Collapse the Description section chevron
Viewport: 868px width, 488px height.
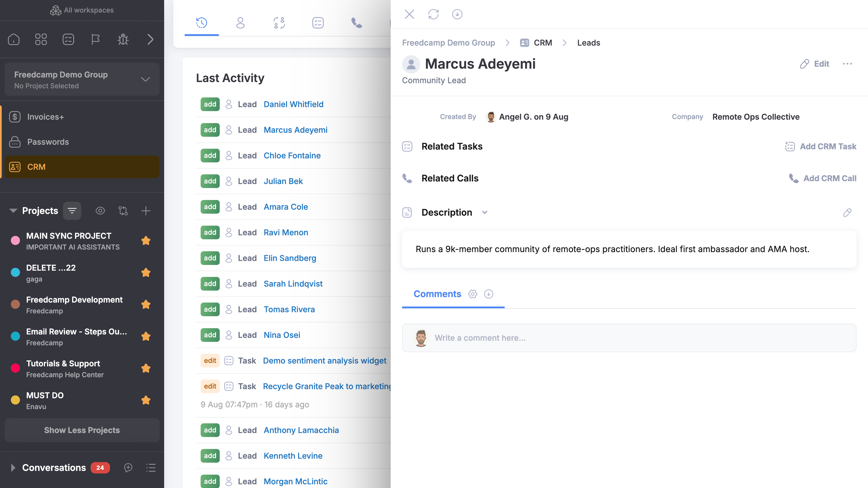click(x=484, y=213)
